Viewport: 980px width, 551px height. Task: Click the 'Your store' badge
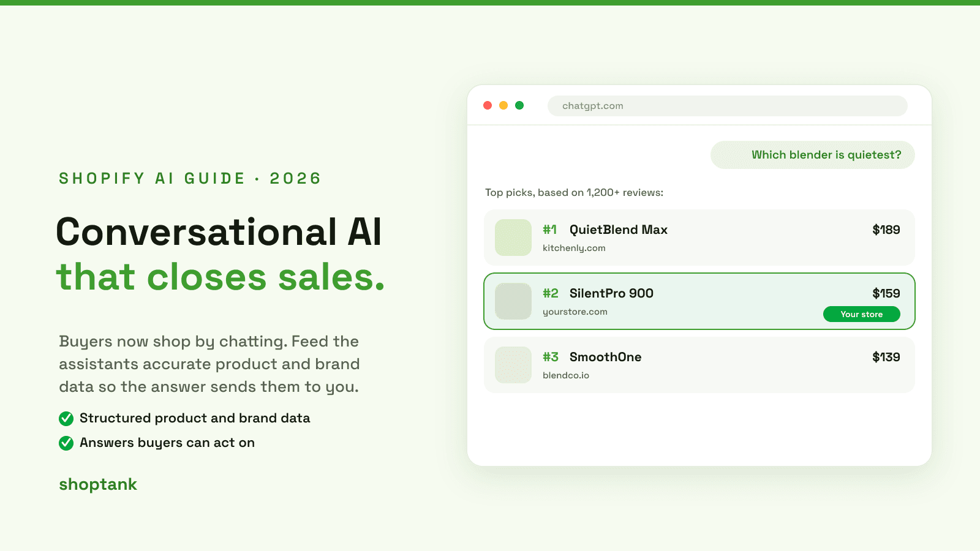pos(861,314)
